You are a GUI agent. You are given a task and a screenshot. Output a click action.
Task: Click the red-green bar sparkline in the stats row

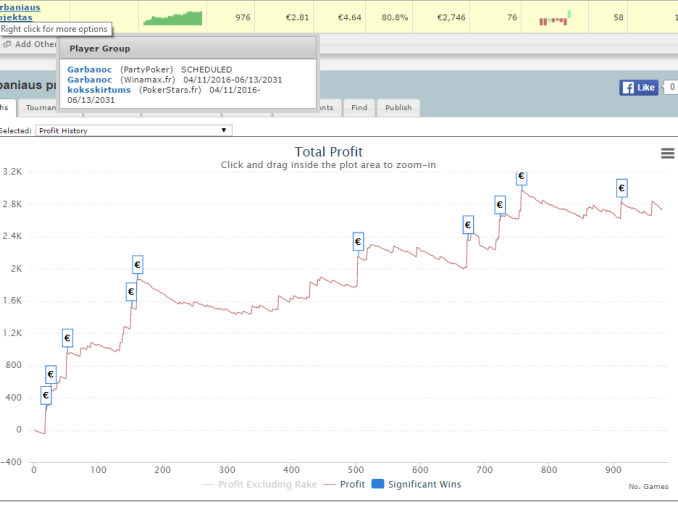[x=553, y=17]
